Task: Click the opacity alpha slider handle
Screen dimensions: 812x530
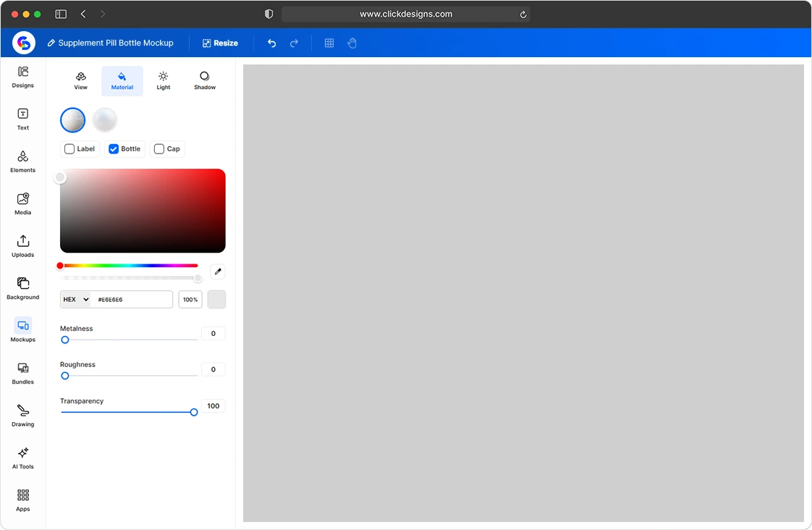Action: [198, 278]
